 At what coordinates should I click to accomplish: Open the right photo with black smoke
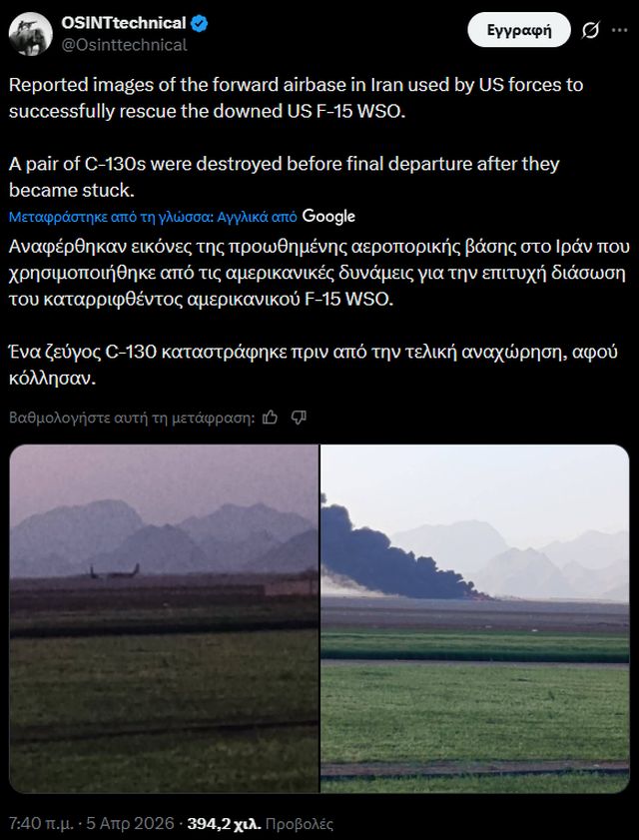475,618
